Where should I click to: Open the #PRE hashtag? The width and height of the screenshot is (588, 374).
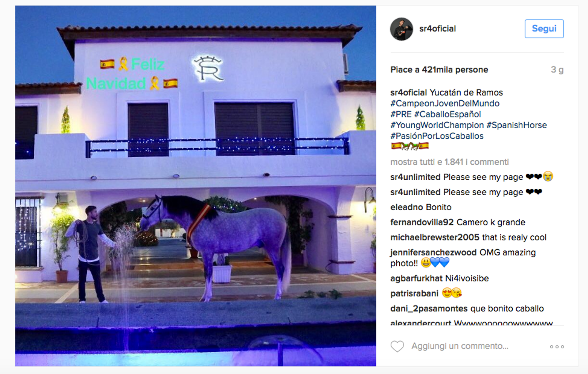pyautogui.click(x=401, y=114)
